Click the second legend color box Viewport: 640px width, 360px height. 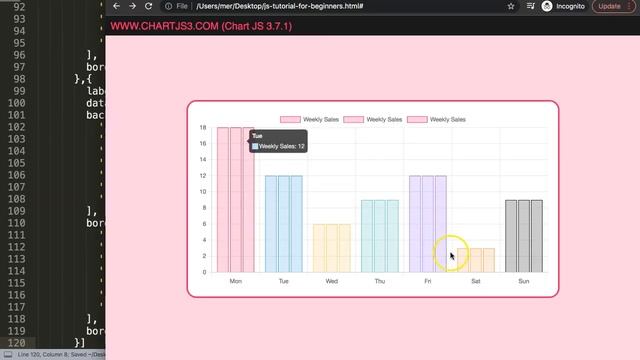tap(353, 120)
